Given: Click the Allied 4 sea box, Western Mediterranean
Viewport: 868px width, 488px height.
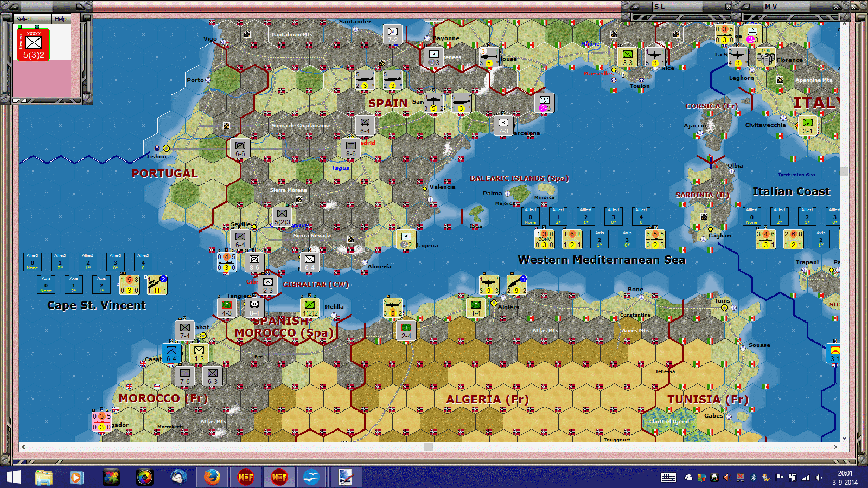Looking at the screenshot, I should (x=641, y=216).
